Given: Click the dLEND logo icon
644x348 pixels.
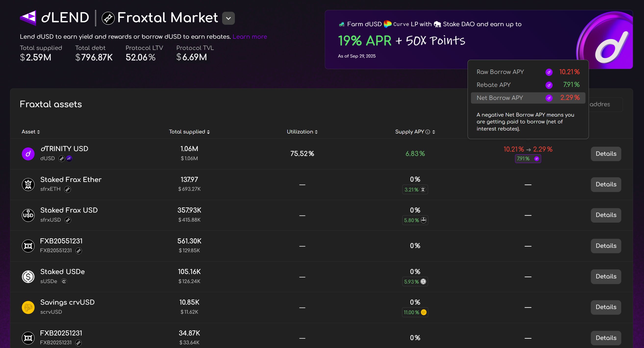Looking at the screenshot, I should [x=28, y=17].
